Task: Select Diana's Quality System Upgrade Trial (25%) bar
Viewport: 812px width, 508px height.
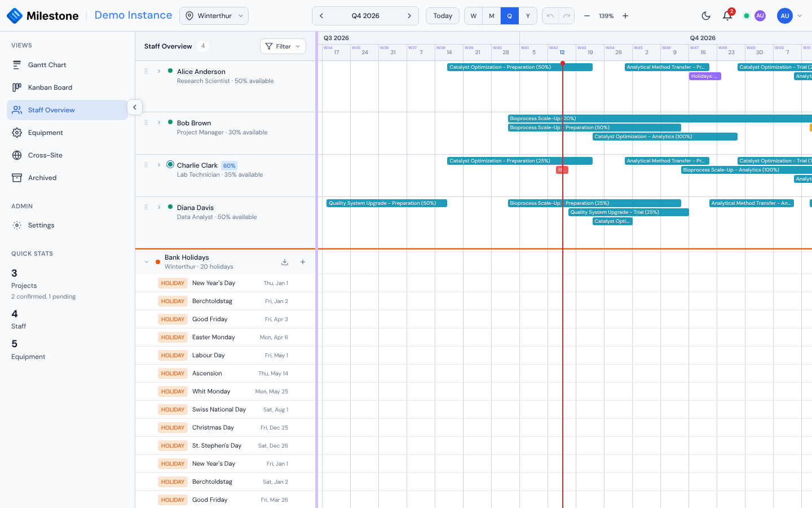Action: coord(629,212)
